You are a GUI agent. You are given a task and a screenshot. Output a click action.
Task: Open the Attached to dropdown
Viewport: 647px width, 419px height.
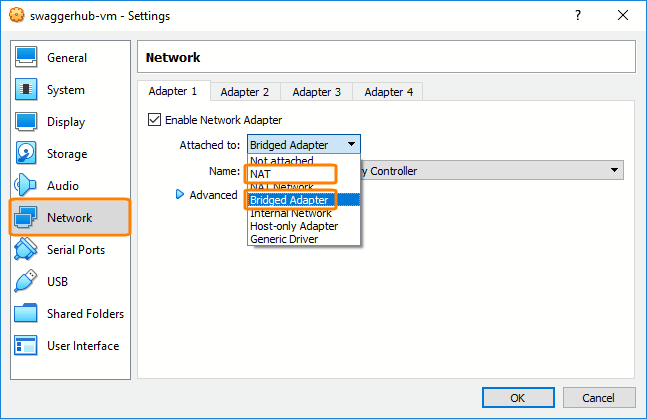point(303,145)
